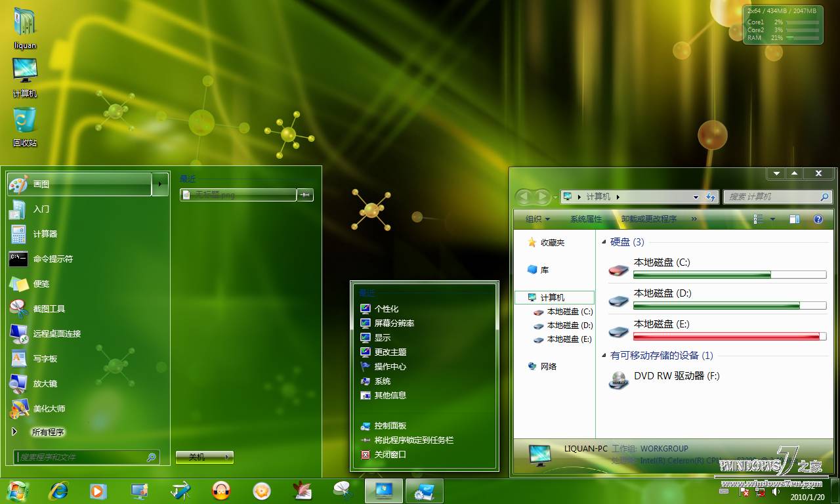Click the 本地磁盘 (C:) usage bar

[x=730, y=274]
